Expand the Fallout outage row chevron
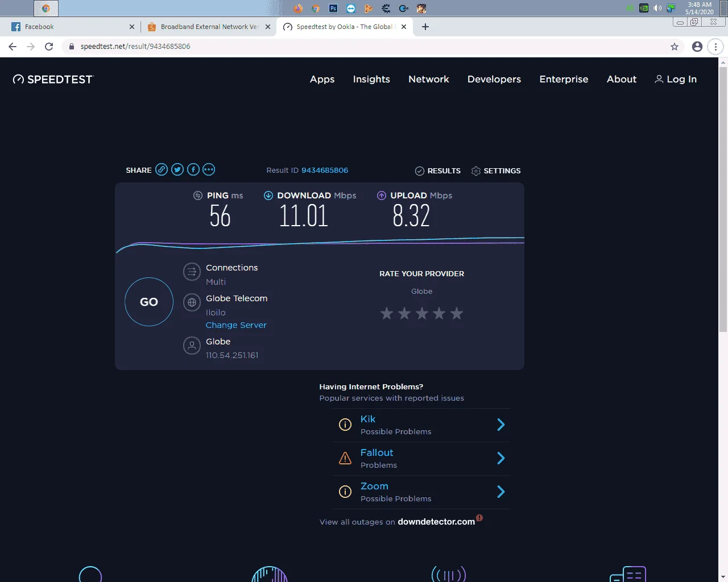The height and width of the screenshot is (582, 728). point(501,458)
